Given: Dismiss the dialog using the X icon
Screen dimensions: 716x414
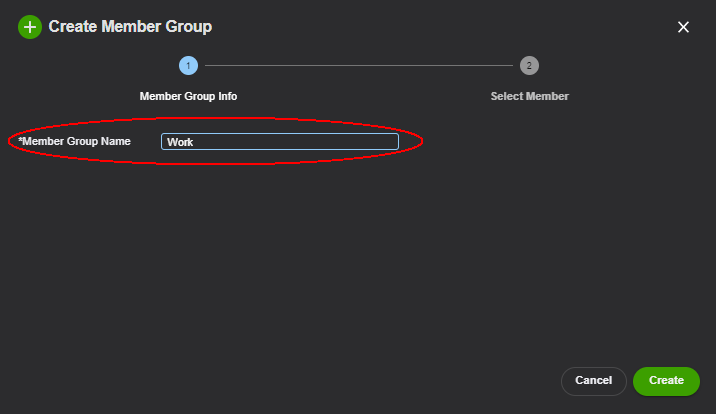Looking at the screenshot, I should coord(683,27).
